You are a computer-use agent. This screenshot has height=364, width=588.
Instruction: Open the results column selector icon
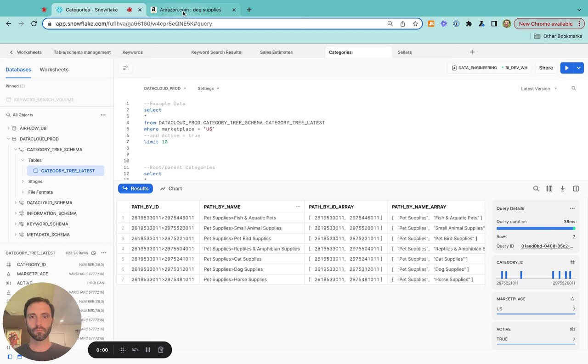pyautogui.click(x=549, y=189)
